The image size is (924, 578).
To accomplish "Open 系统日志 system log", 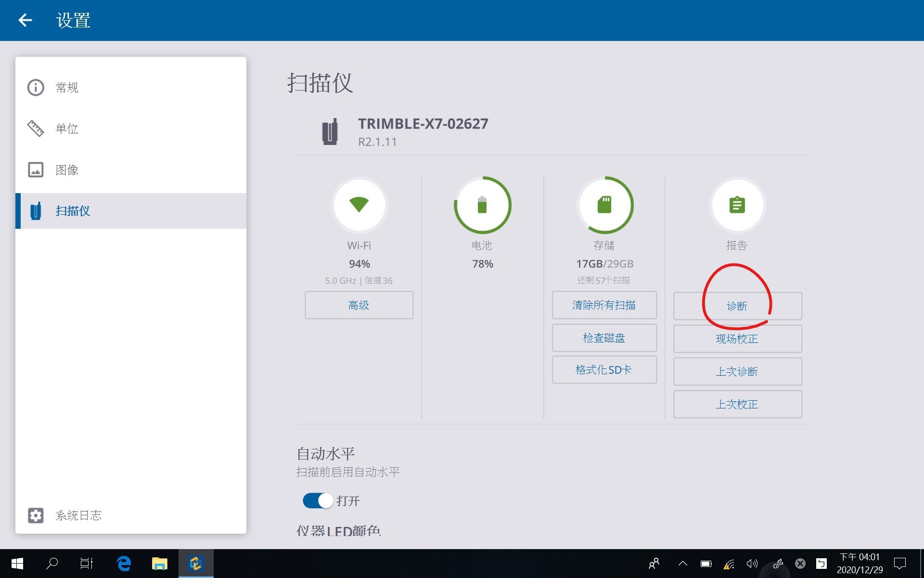I will (x=131, y=515).
